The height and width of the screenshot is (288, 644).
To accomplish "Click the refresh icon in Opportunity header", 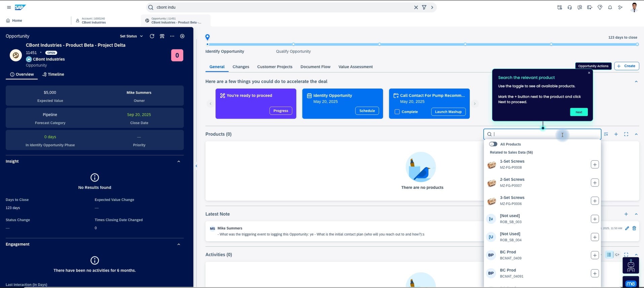I will point(152,36).
